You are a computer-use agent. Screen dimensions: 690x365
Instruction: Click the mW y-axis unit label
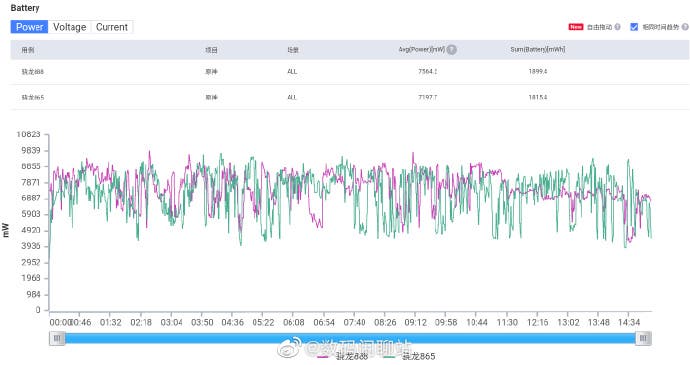5,230
